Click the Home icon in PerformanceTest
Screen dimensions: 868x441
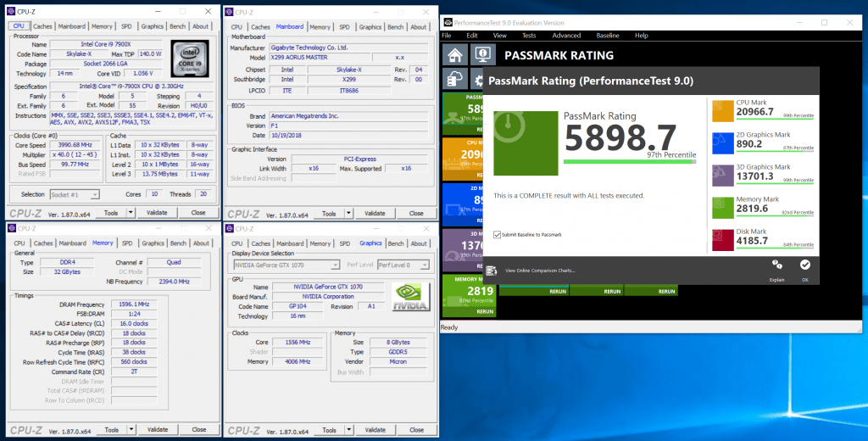pyautogui.click(x=456, y=55)
